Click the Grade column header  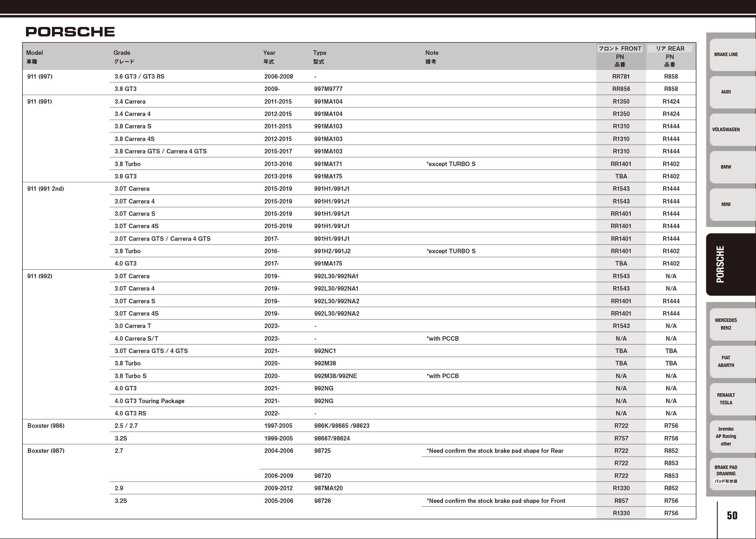tap(124, 57)
